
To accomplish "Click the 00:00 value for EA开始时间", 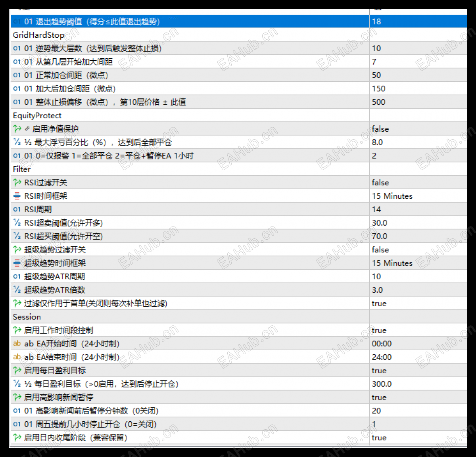I will (x=382, y=344).
